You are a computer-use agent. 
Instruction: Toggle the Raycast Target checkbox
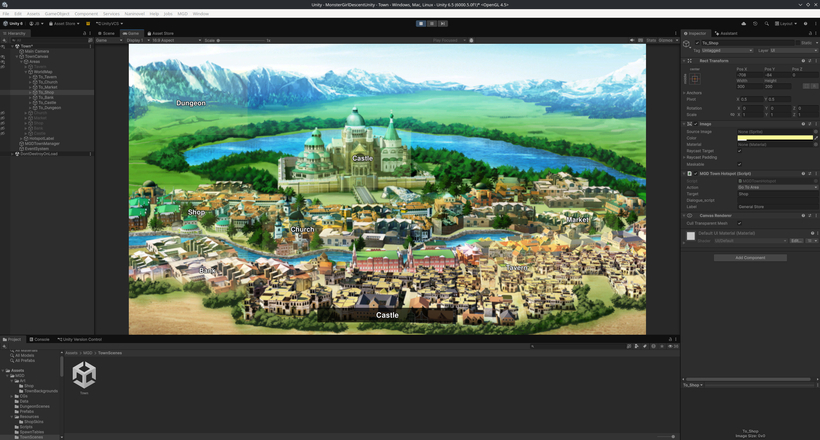[x=739, y=151]
